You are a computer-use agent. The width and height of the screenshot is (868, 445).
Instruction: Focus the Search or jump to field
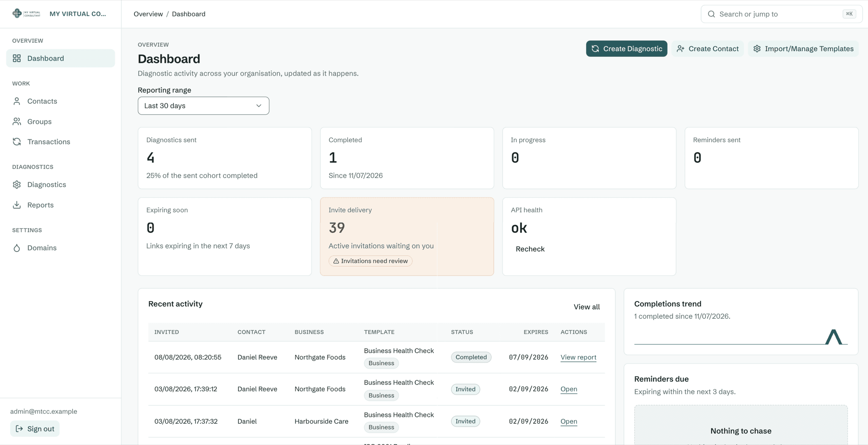point(781,14)
